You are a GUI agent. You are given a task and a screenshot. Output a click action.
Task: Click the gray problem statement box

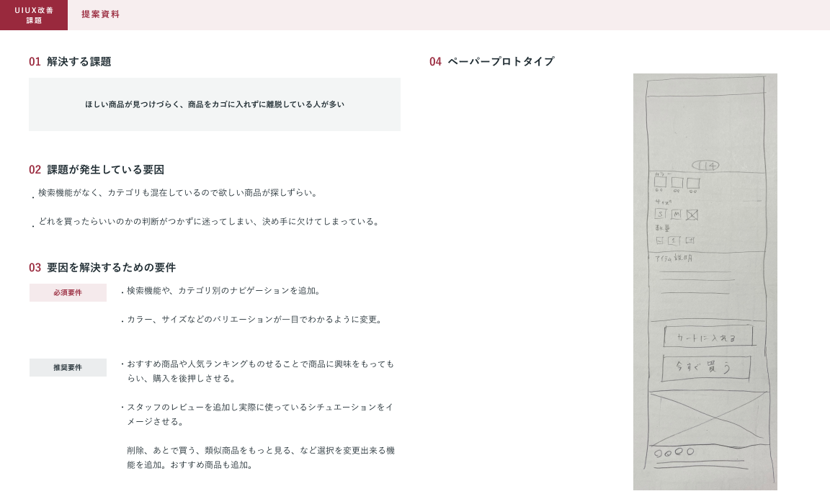click(214, 104)
